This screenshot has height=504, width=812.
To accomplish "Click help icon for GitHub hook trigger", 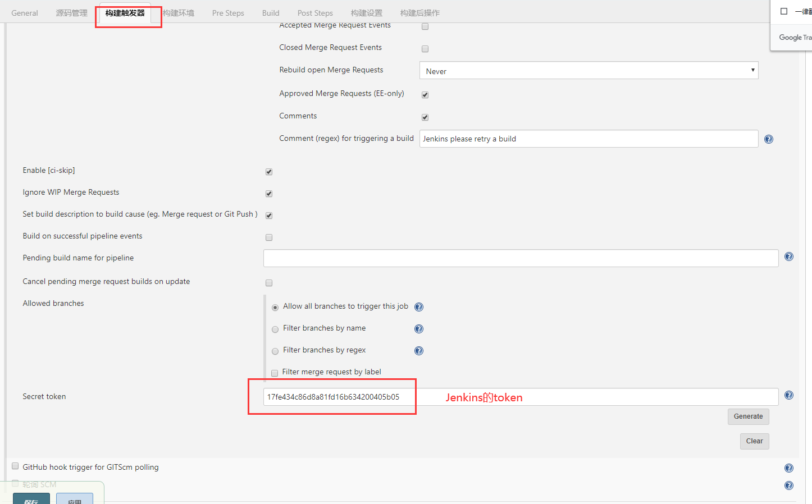I will [789, 468].
